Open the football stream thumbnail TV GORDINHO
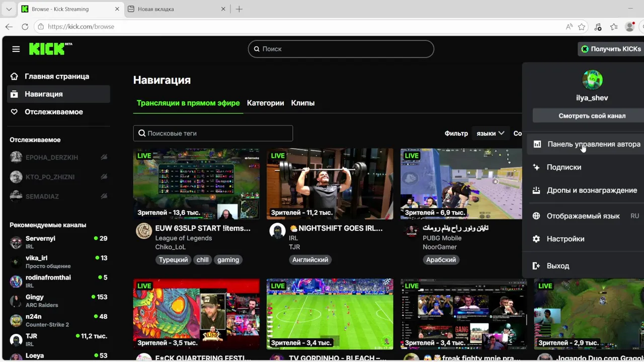The image size is (644, 362). coord(330,314)
